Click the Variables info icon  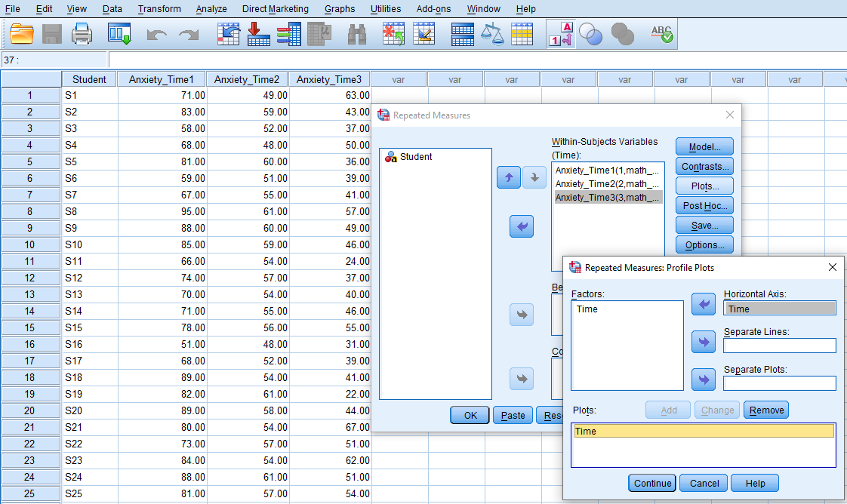[289, 34]
